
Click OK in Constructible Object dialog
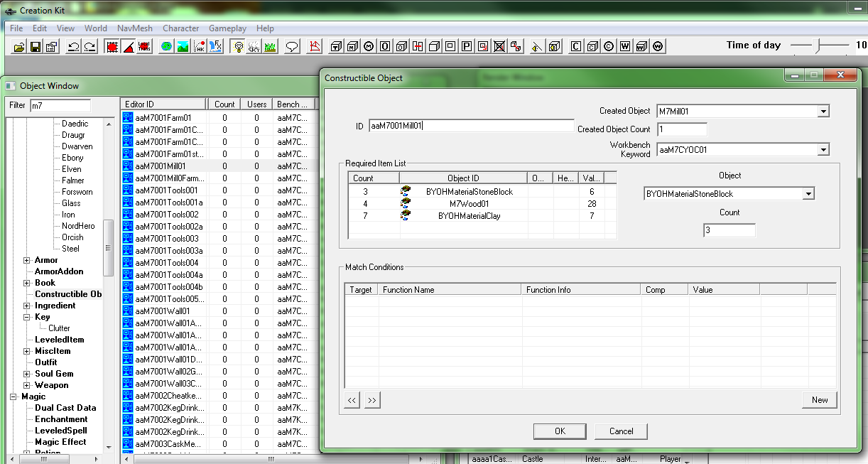(560, 431)
